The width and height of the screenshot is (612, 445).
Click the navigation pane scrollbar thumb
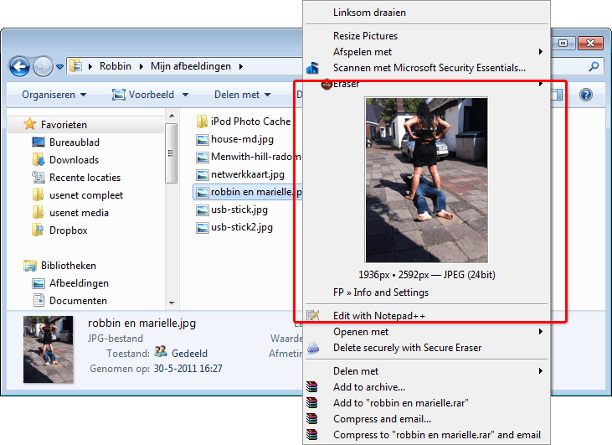coord(171,153)
